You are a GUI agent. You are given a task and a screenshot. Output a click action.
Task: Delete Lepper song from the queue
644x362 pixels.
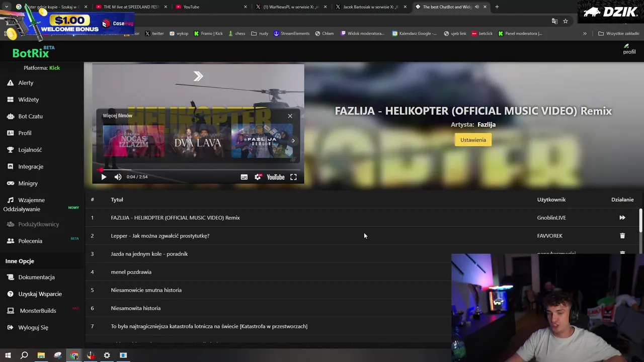click(x=622, y=236)
